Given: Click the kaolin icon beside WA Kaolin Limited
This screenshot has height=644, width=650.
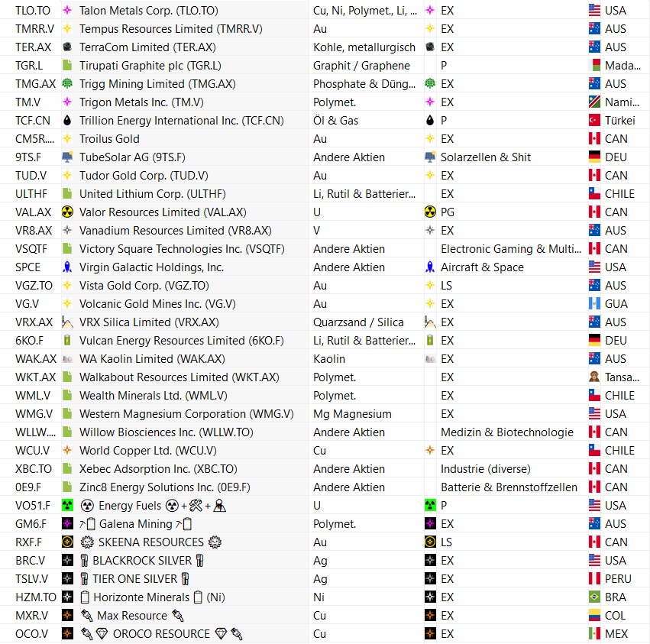Looking at the screenshot, I should pyautogui.click(x=67, y=359).
